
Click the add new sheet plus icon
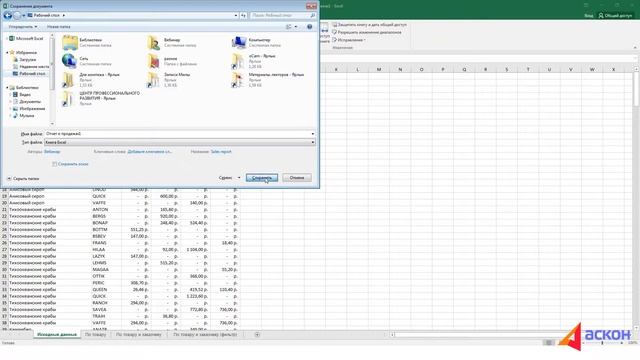[x=257, y=335]
